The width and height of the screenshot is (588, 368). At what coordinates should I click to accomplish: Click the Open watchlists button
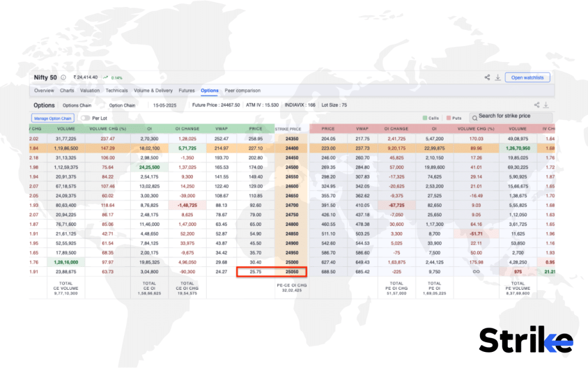click(x=527, y=78)
